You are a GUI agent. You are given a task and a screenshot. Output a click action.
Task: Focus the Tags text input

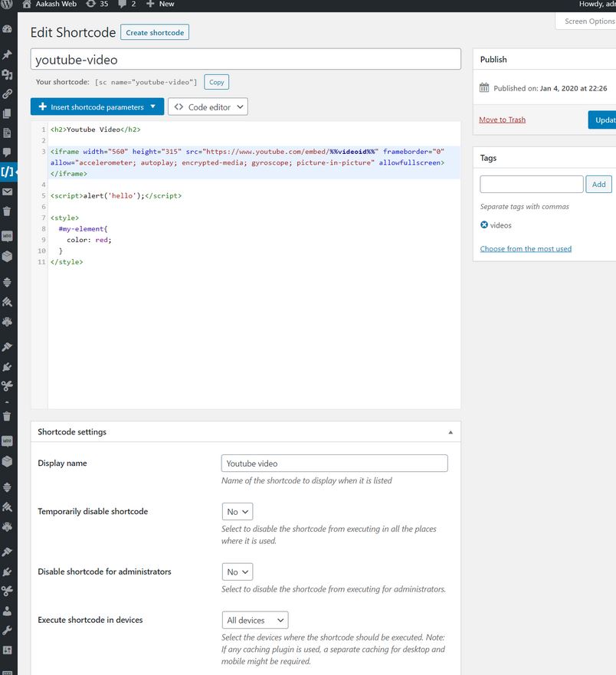click(x=532, y=184)
